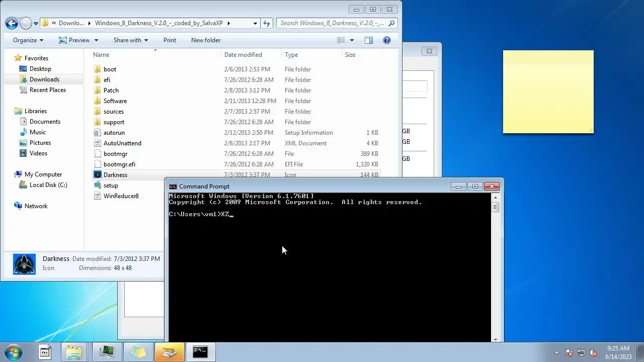Viewport: 644px width, 362px height.
Task: Open the Share with dropdown menu
Action: pyautogui.click(x=131, y=40)
